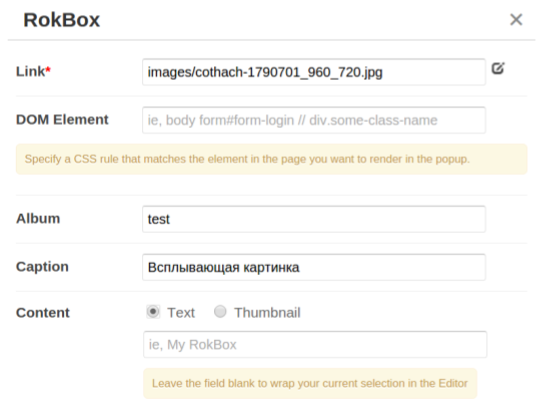
Task: Open the link picker edit icon
Action: 498,68
